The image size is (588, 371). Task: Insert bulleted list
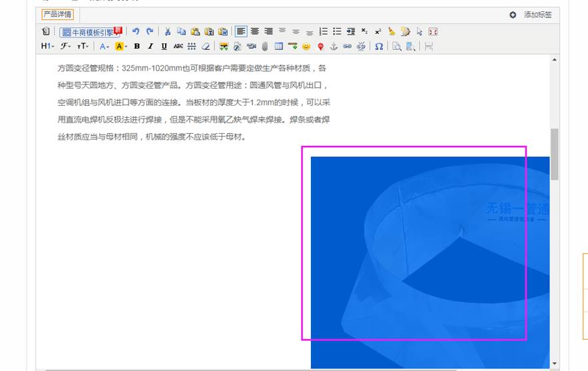point(337,31)
